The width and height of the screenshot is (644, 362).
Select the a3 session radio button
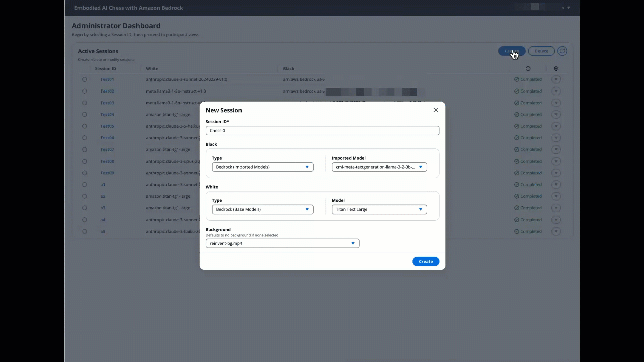pyautogui.click(x=85, y=208)
